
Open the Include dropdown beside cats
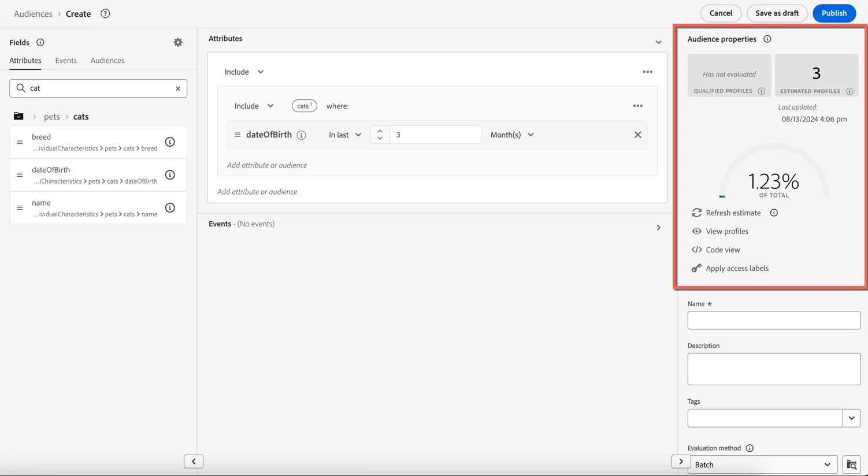[254, 106]
